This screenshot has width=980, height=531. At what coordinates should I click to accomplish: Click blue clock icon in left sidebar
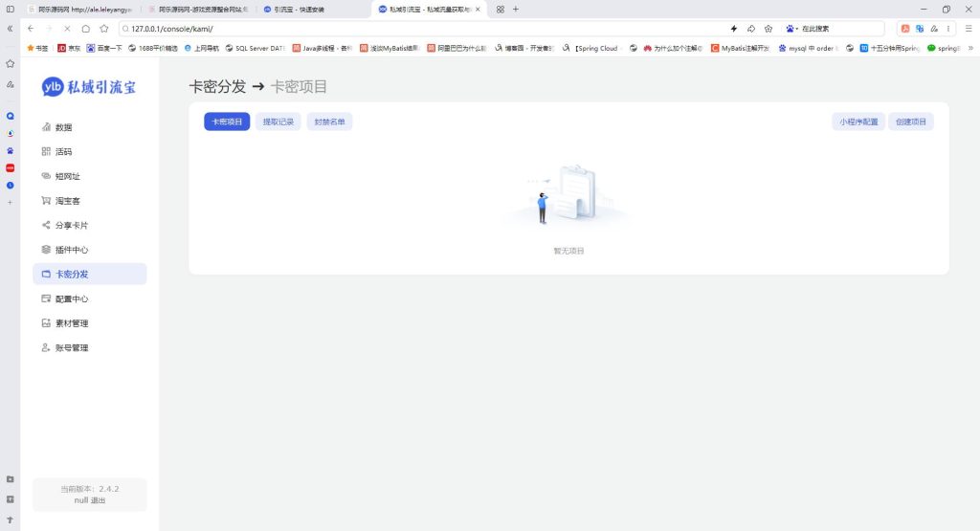coord(10,186)
